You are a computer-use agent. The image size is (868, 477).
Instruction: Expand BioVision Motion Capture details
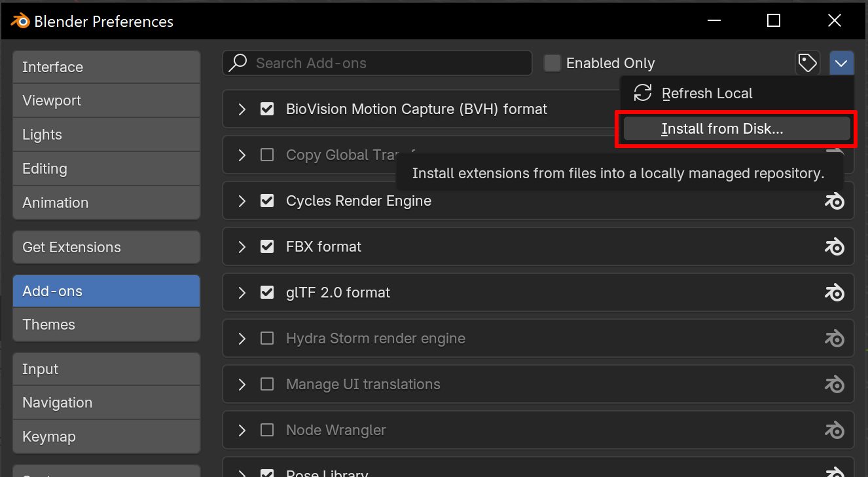[242, 109]
